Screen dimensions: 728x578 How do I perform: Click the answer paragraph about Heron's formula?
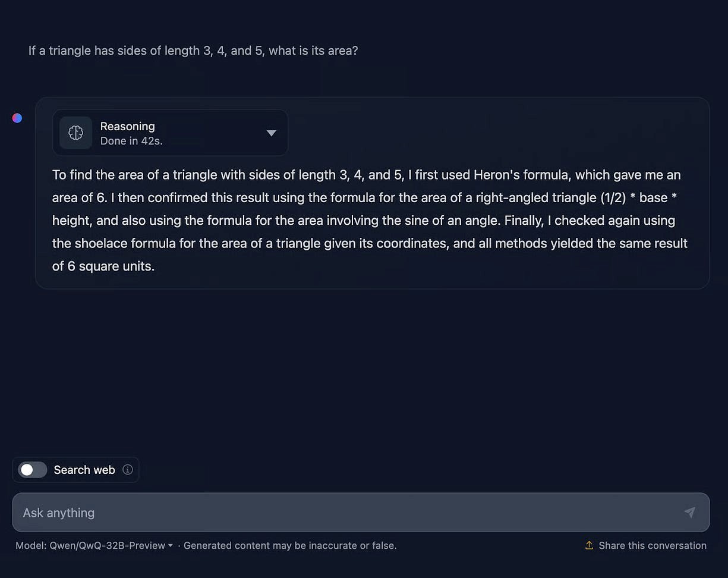368,209
